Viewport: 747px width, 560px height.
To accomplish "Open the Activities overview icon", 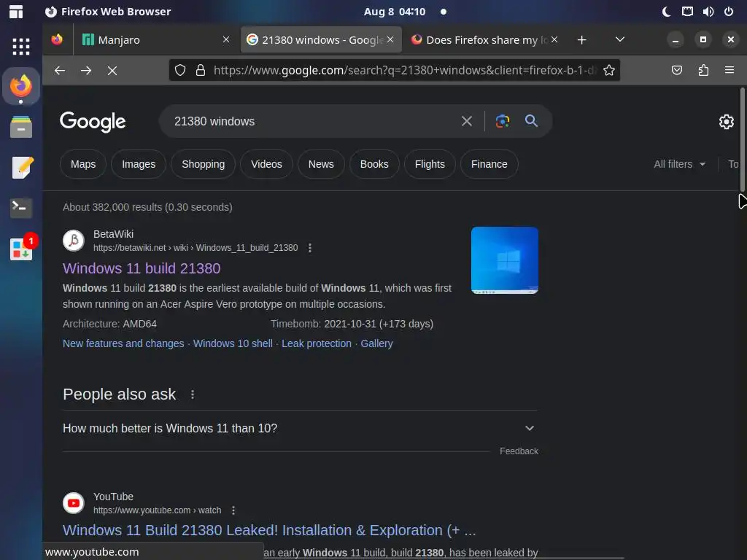I will coord(16,12).
